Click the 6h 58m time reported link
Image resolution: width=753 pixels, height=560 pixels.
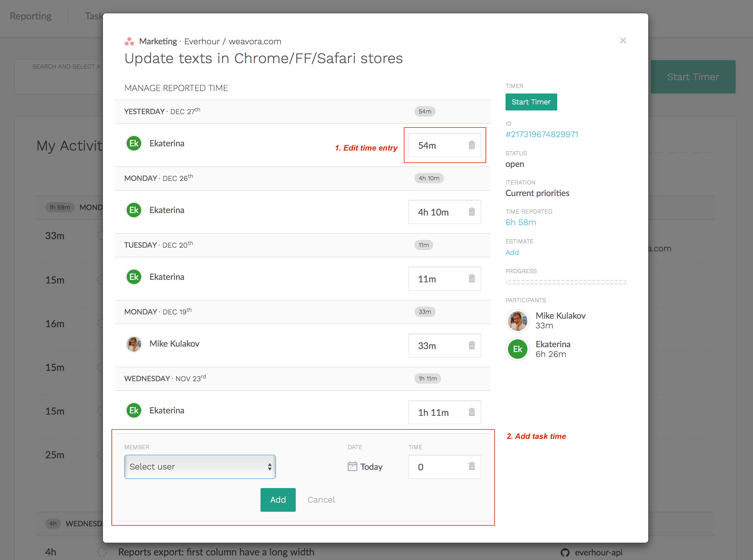[x=520, y=222]
